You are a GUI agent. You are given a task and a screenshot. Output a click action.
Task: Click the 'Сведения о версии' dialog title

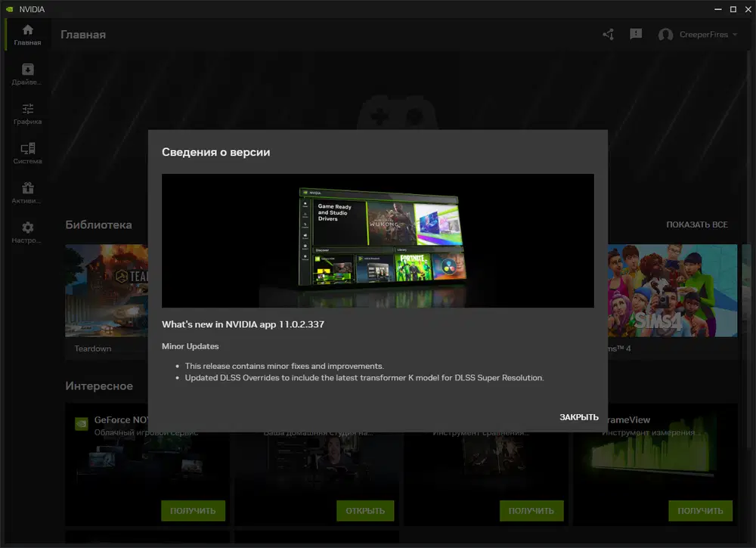click(216, 152)
